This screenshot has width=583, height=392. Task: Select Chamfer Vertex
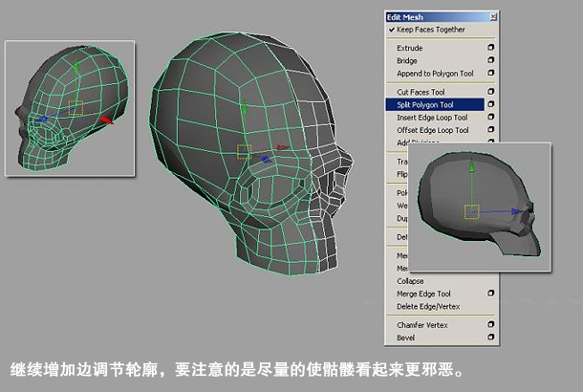422,325
